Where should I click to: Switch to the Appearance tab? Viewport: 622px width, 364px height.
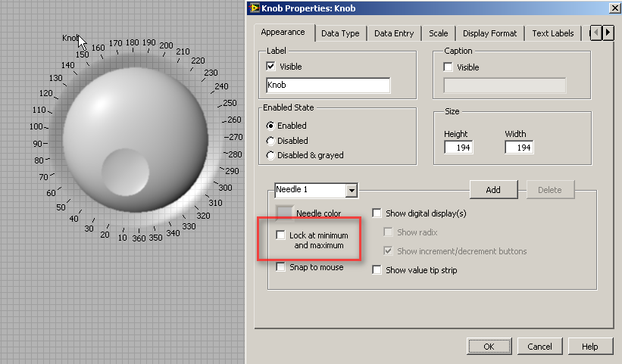pos(283,33)
